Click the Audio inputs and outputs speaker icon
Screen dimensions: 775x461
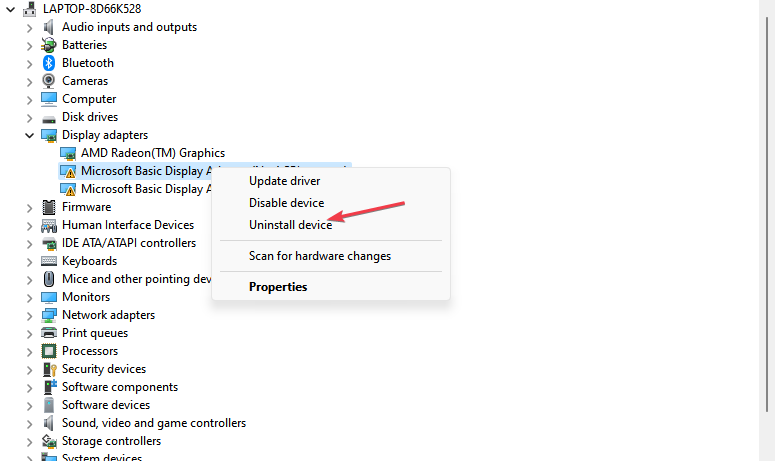pyautogui.click(x=48, y=27)
